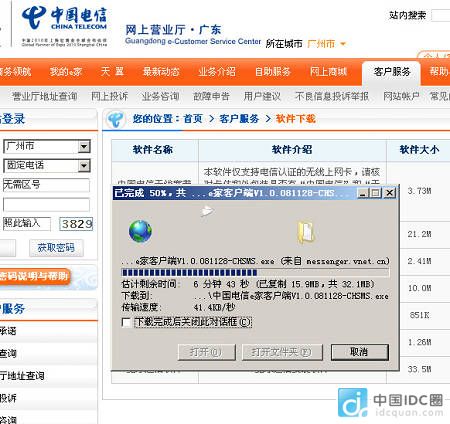This screenshot has height=424, width=450.
Task: Click the 无需区号 input field
Action: [46, 185]
